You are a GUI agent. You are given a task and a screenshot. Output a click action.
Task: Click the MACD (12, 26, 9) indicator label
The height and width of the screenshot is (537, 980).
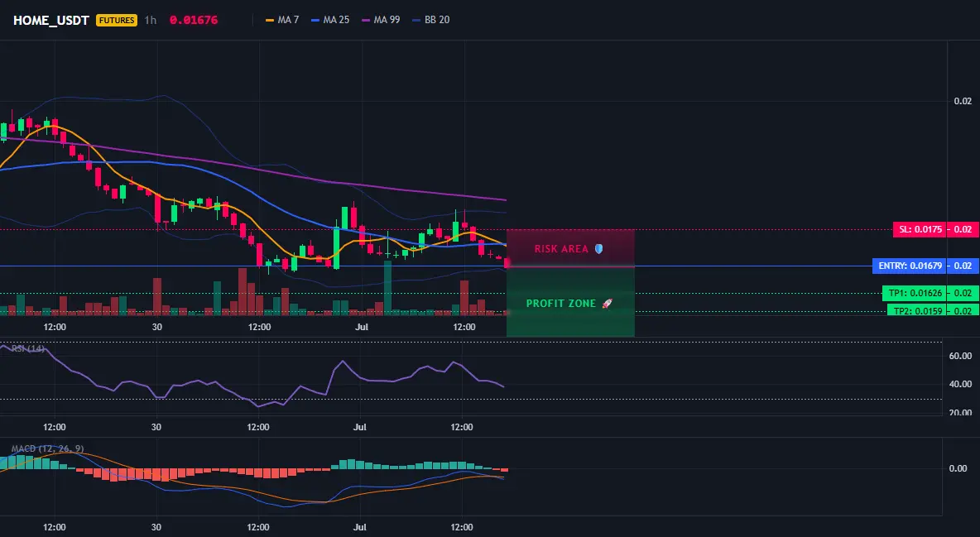click(x=47, y=448)
